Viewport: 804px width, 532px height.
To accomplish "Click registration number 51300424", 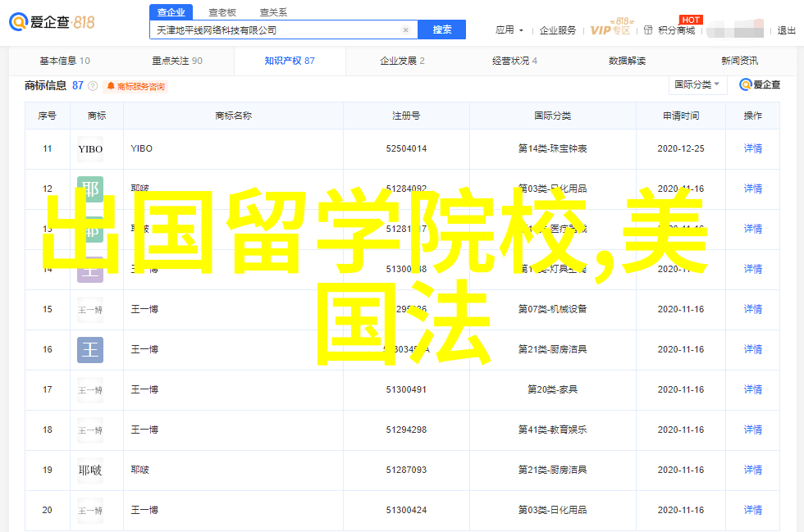I will [x=406, y=510].
